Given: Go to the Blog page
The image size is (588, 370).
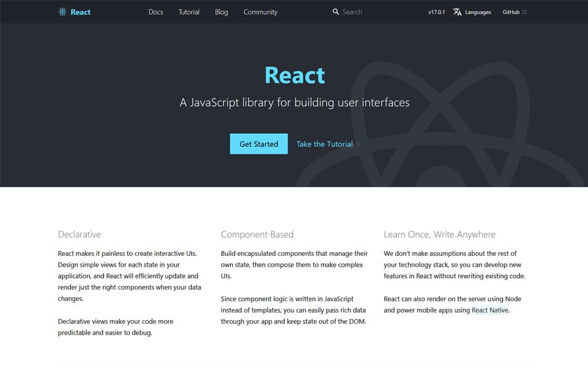Looking at the screenshot, I should pos(221,12).
